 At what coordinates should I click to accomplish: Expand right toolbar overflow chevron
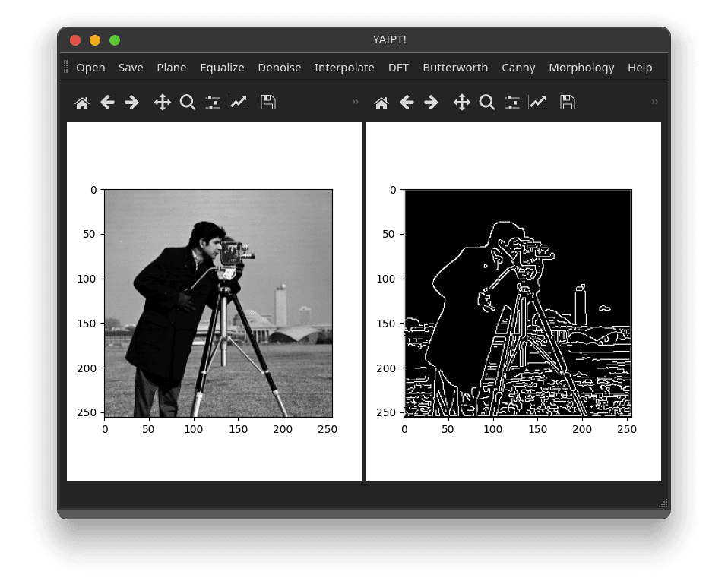pyautogui.click(x=654, y=102)
